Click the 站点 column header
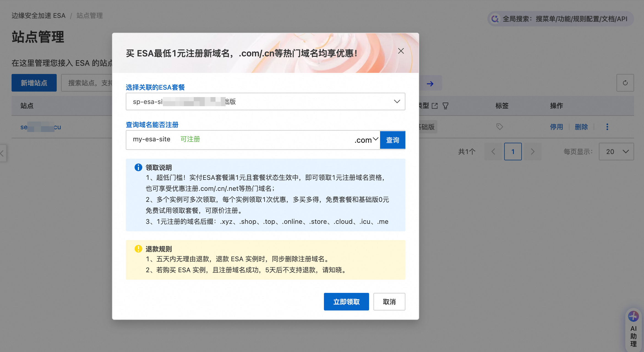Viewport: 644px width, 352px height. (x=27, y=106)
